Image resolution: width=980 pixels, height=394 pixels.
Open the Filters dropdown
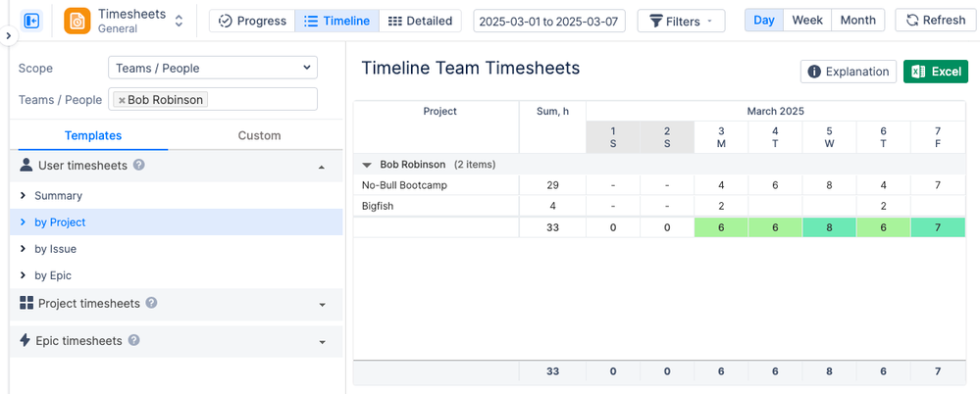(681, 22)
